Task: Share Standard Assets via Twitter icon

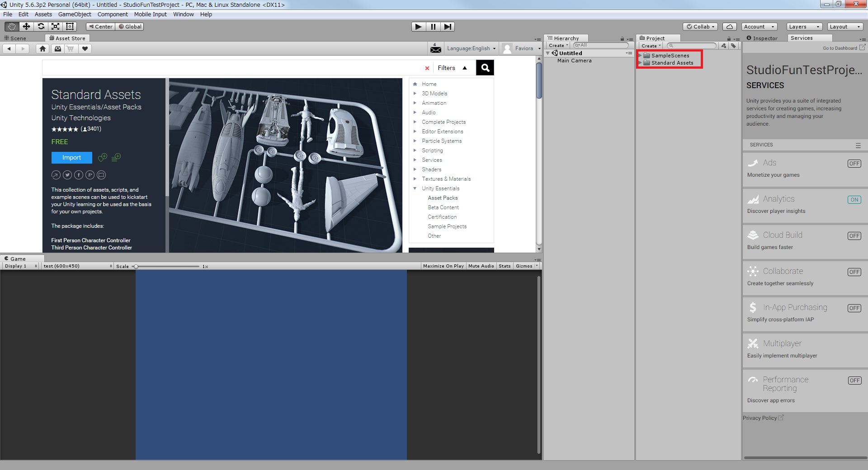Action: coord(67,175)
